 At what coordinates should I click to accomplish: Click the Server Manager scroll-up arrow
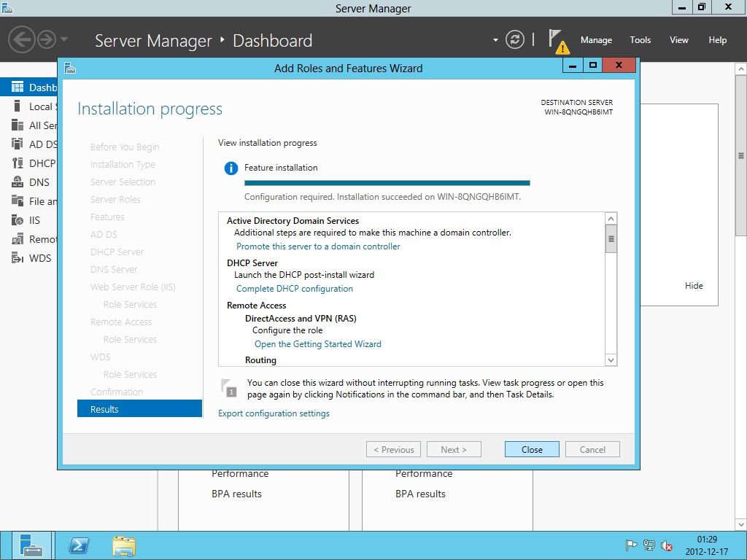coord(741,69)
